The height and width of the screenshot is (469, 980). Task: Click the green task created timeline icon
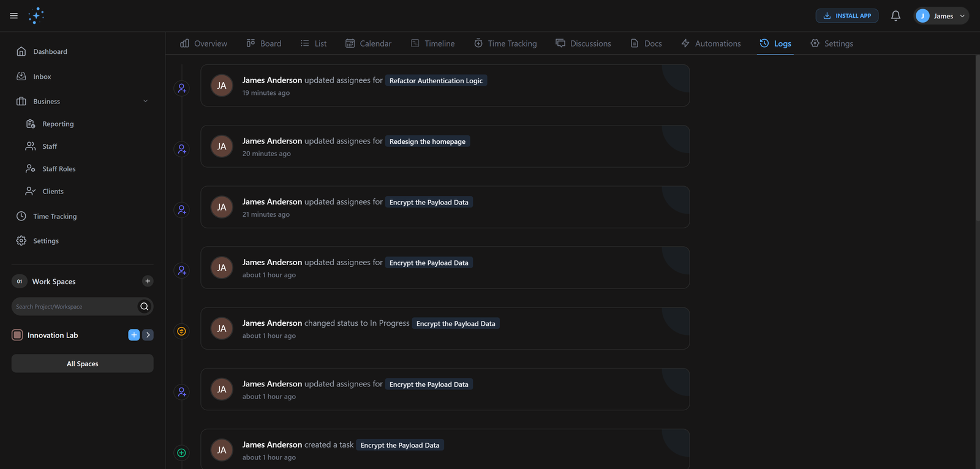click(x=181, y=453)
